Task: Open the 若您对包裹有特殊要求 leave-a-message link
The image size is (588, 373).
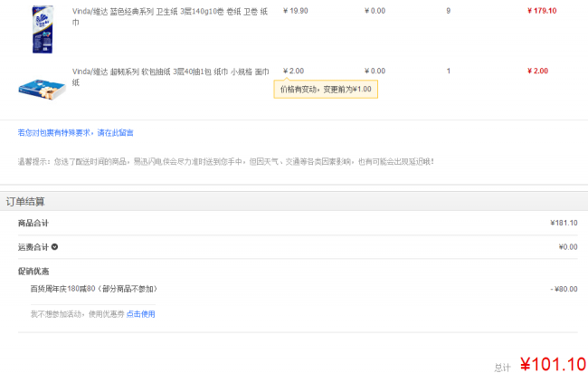Action: point(76,132)
